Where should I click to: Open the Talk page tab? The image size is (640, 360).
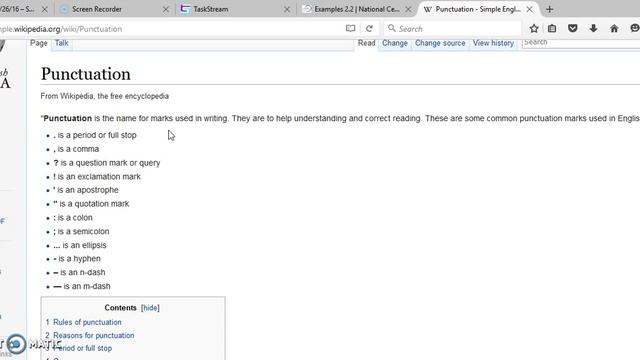pos(62,43)
